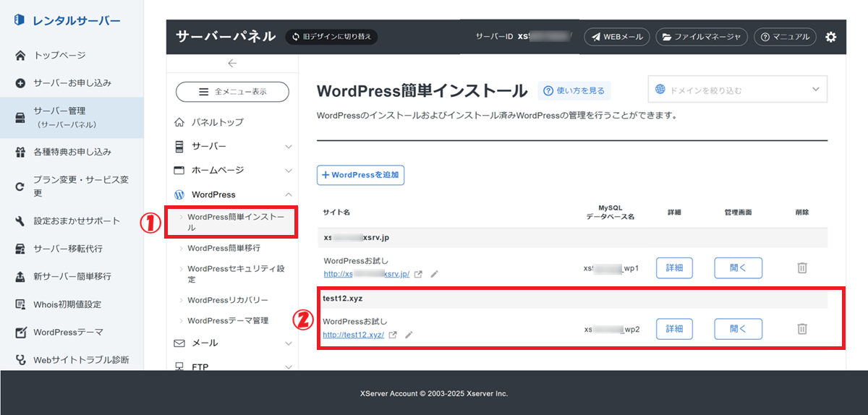The height and width of the screenshot is (415, 868).
Task: Click the trash icon for the xsrv.jp site
Action: pyautogui.click(x=801, y=268)
